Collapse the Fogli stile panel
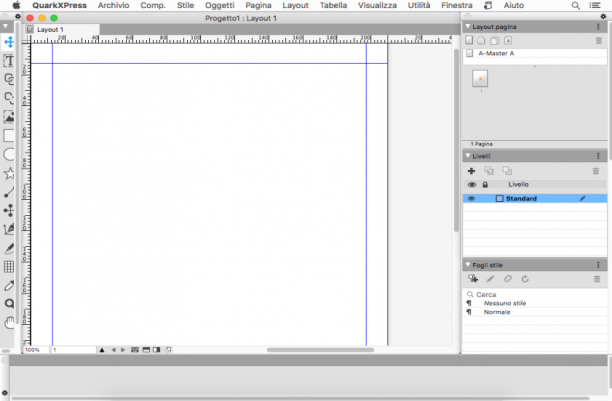The image size is (612, 401). coord(468,265)
